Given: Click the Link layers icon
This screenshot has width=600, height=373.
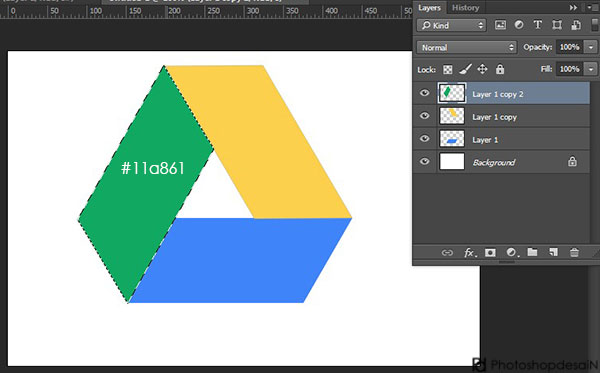Looking at the screenshot, I should coord(447,252).
